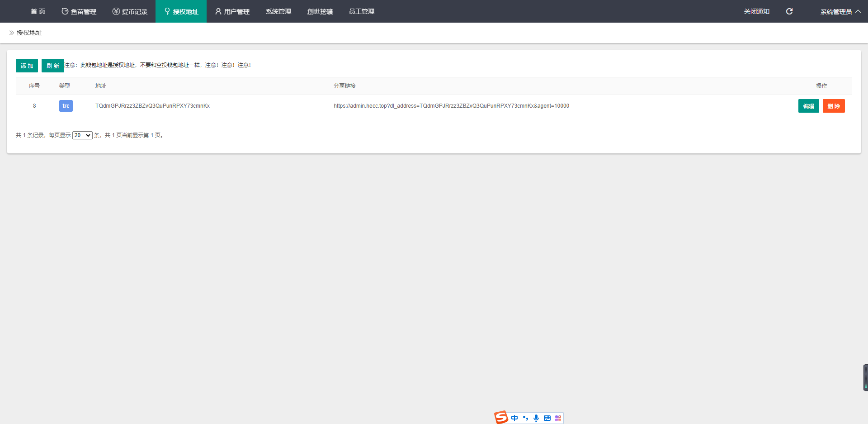Click the breadcrumb double-arrow icon
The height and width of the screenshot is (424, 868).
point(11,33)
